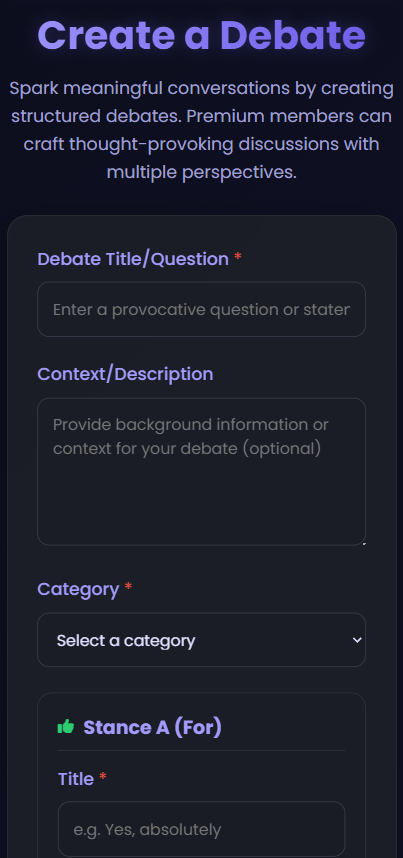Click the chevron arrow in the category selector
The image size is (403, 858).
357,640
